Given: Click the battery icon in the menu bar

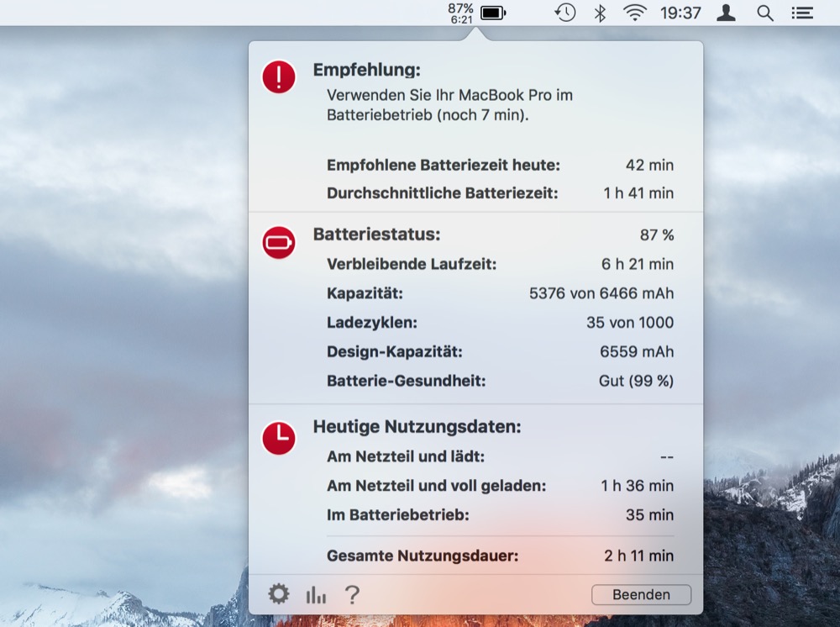Looking at the screenshot, I should (x=493, y=13).
